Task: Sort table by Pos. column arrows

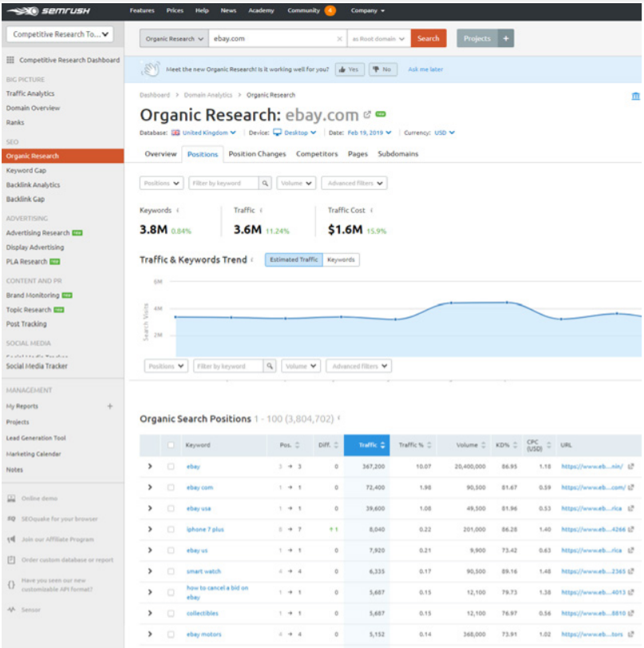Action: pos(297,445)
